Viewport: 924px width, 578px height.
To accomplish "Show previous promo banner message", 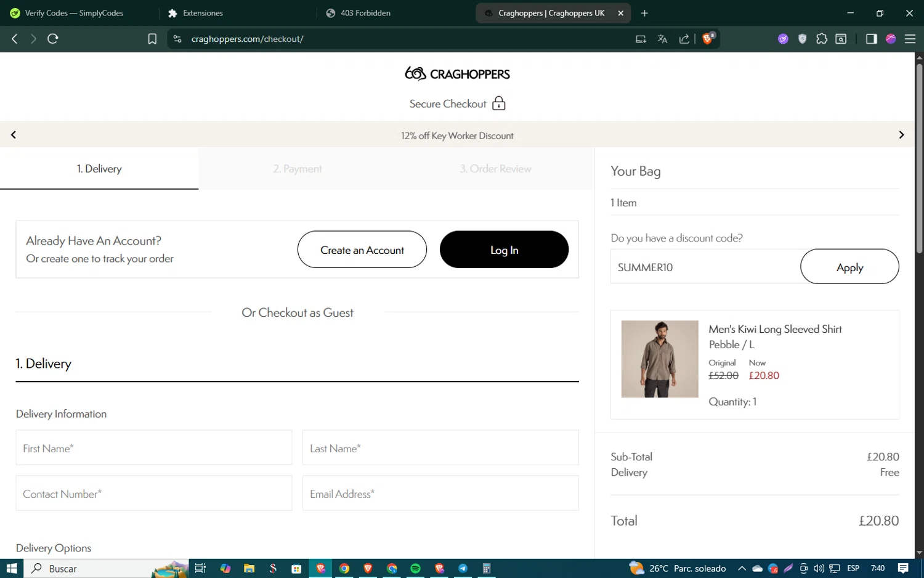I will coord(14,135).
